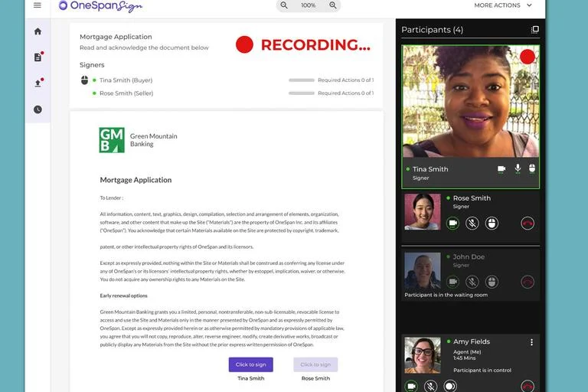Go to Home in the sidebar
The image size is (588, 392).
(38, 31)
